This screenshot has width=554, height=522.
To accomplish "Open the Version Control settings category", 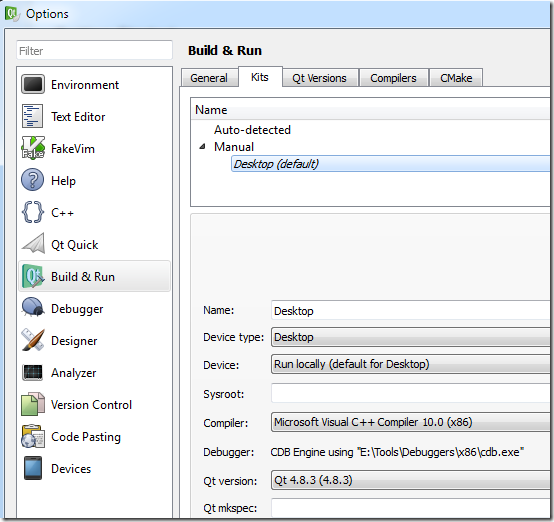I will [94, 404].
